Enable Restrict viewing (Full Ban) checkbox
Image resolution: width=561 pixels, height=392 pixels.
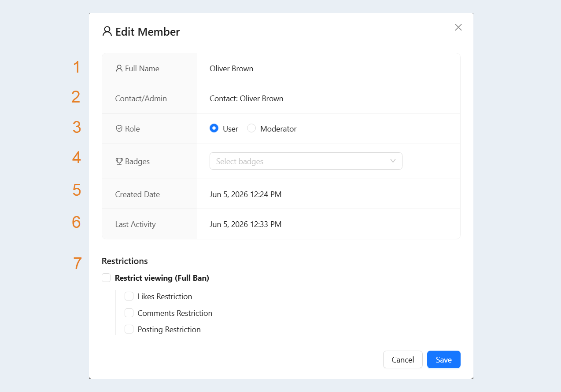[x=106, y=278]
